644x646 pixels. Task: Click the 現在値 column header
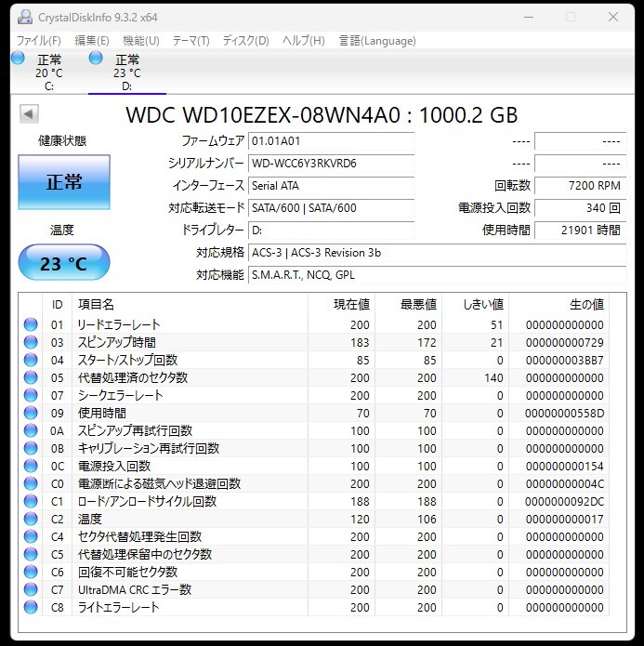[x=342, y=305]
